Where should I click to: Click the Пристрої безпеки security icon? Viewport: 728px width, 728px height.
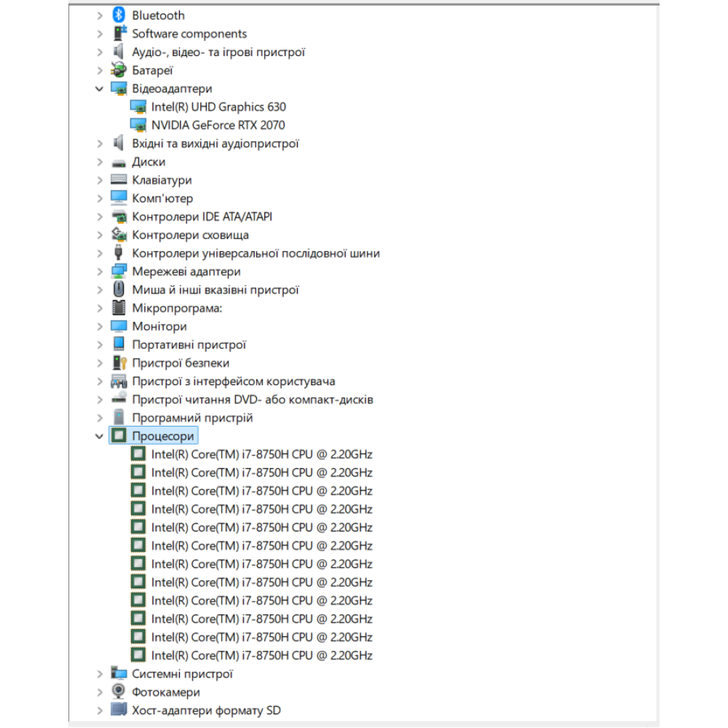click(119, 363)
